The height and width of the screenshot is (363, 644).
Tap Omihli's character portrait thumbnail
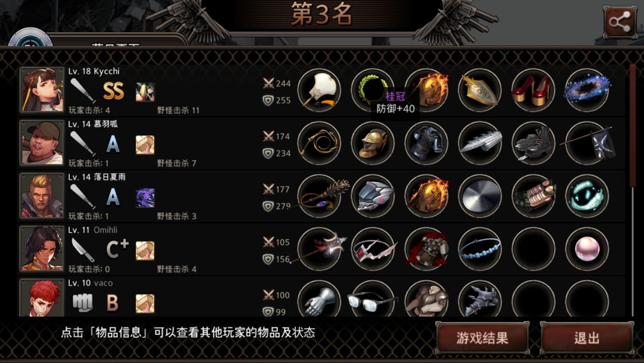42,249
